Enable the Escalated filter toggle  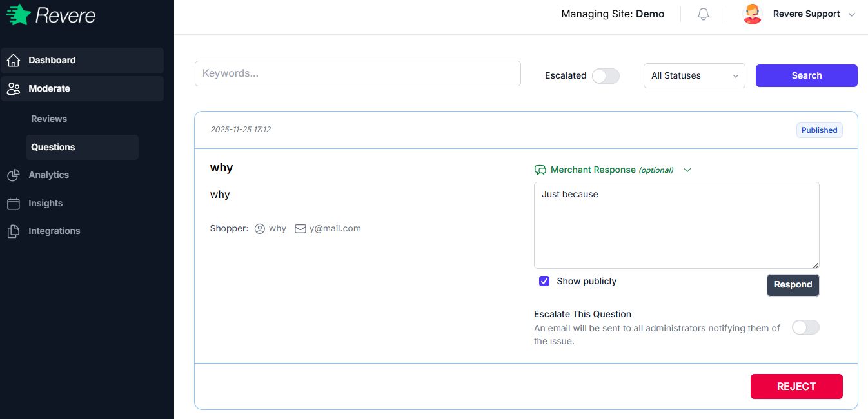605,75
